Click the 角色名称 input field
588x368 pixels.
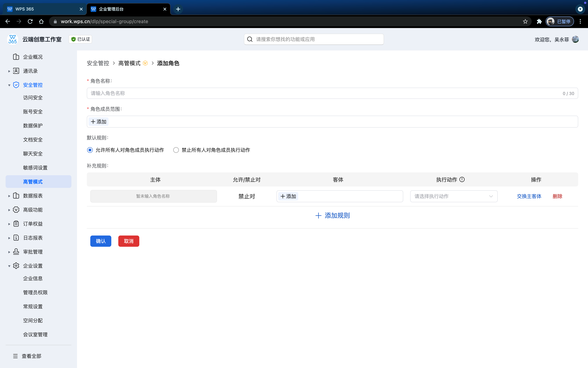(332, 93)
